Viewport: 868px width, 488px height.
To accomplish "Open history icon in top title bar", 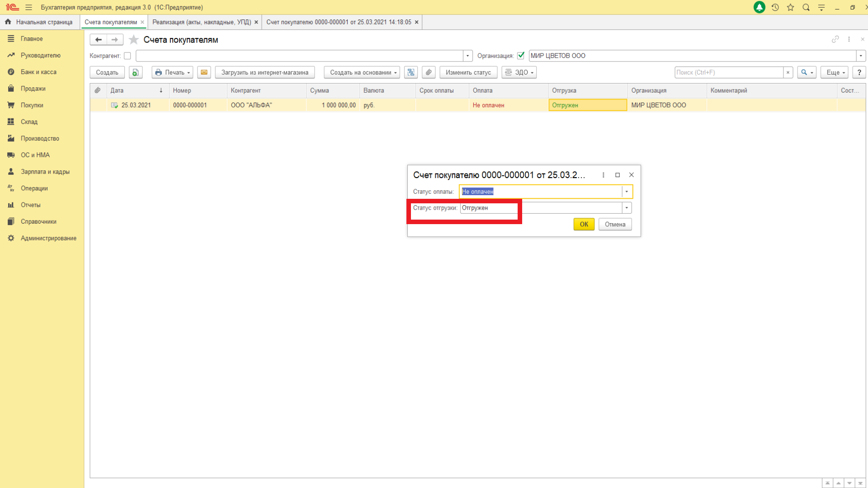I will [775, 7].
